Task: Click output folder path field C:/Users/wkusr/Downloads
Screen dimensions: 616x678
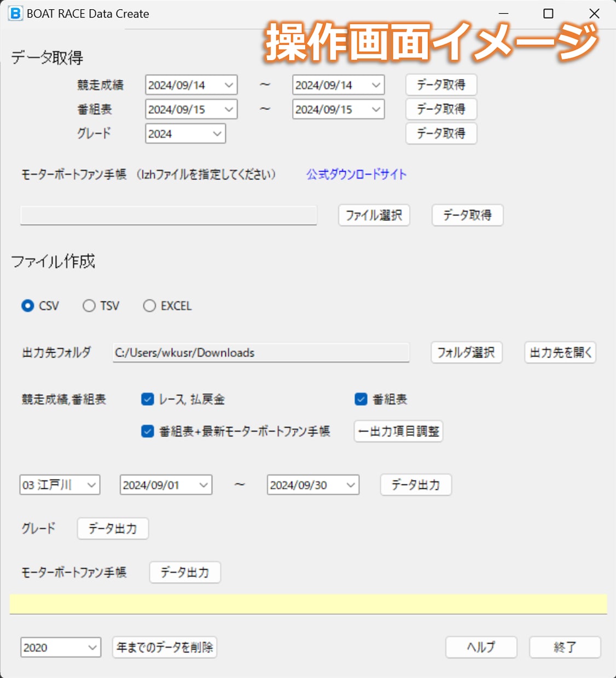Action: coord(261,353)
